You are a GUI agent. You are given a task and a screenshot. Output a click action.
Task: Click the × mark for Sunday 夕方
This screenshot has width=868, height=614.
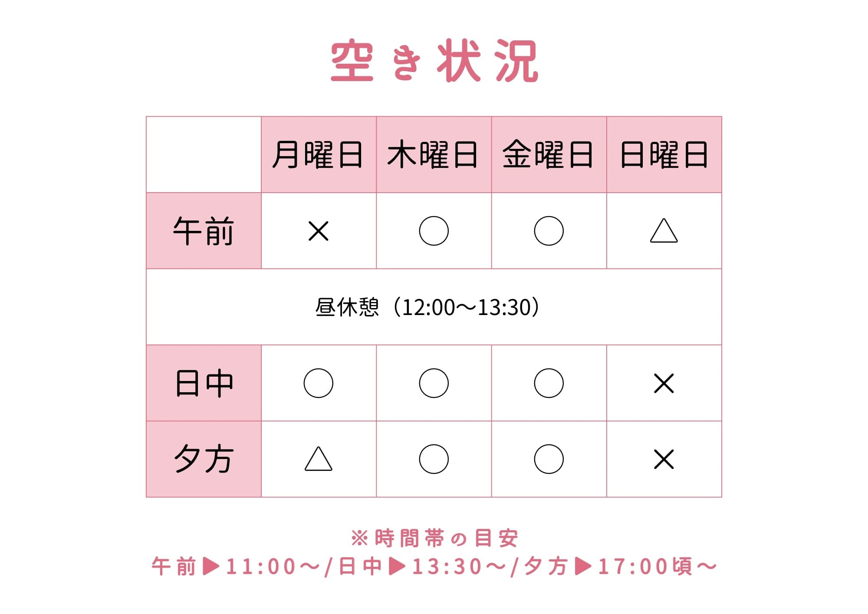[x=664, y=459]
